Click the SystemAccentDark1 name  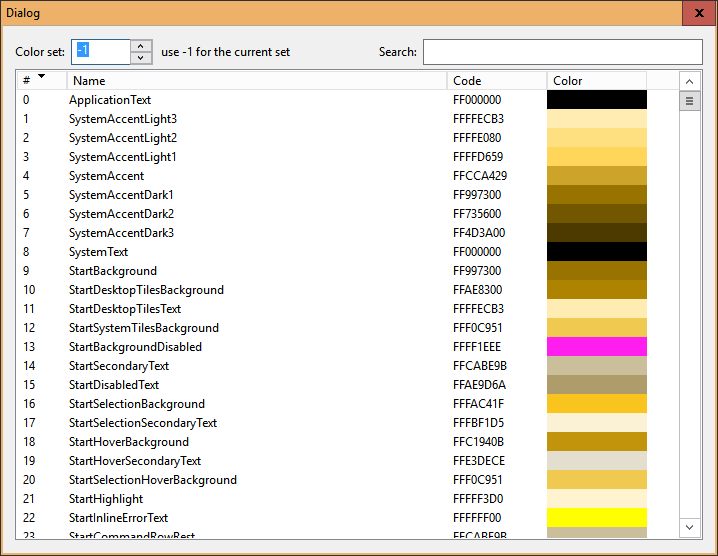tap(121, 195)
